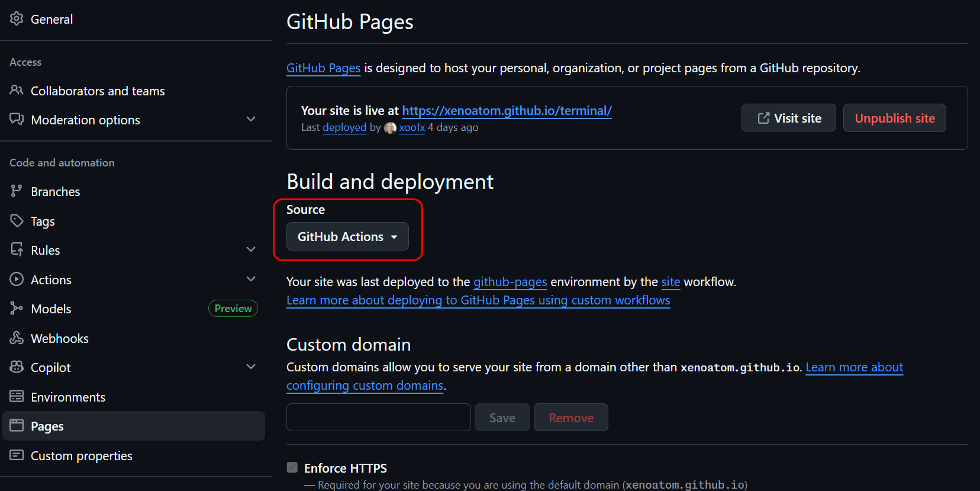Open Learn more about deploying custom workflows

478,300
